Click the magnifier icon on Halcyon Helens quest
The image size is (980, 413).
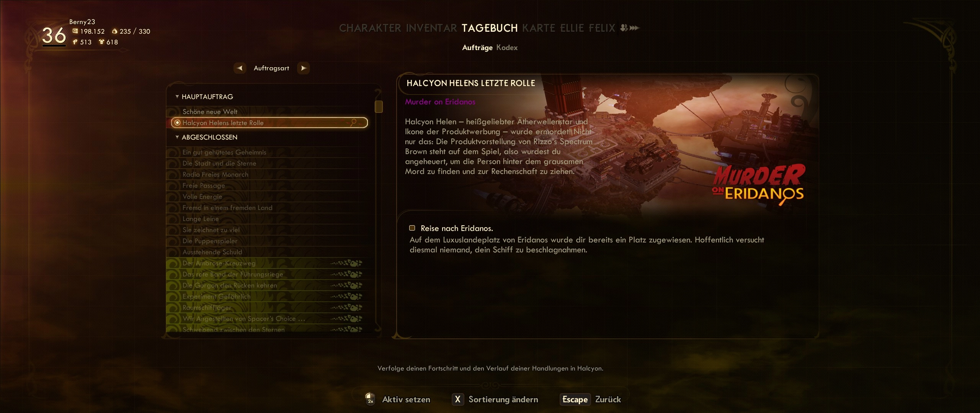(x=353, y=122)
